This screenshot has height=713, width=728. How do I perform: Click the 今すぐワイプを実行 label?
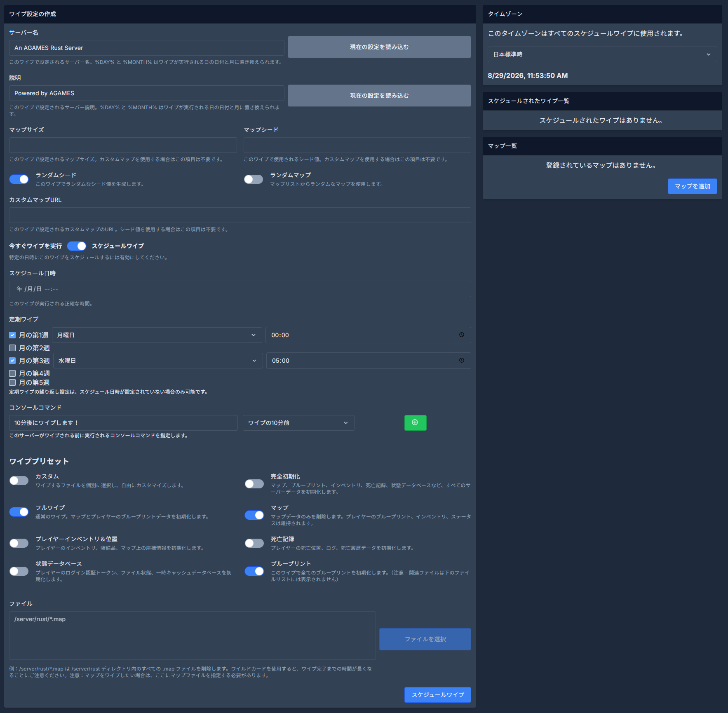tap(35, 246)
